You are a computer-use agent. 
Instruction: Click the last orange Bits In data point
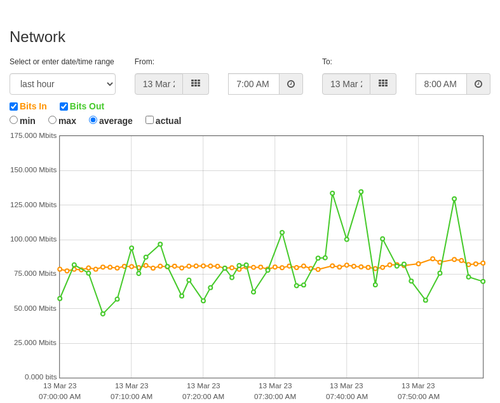[x=483, y=263]
